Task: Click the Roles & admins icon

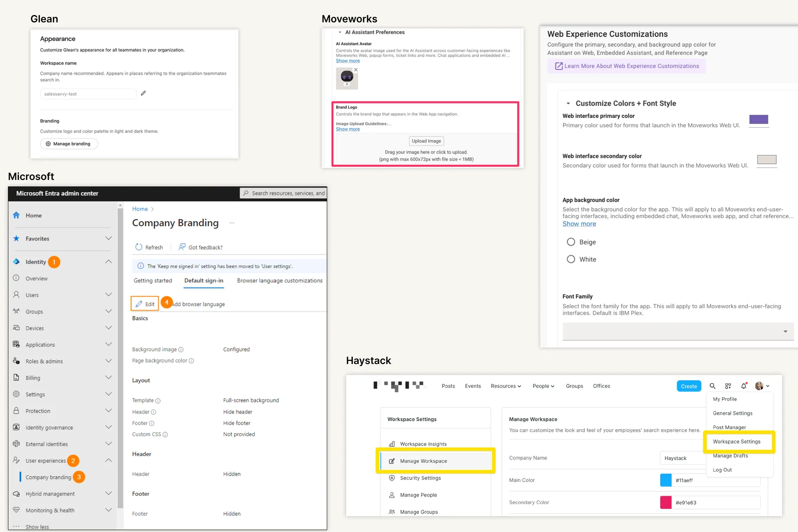Action: 16,361
